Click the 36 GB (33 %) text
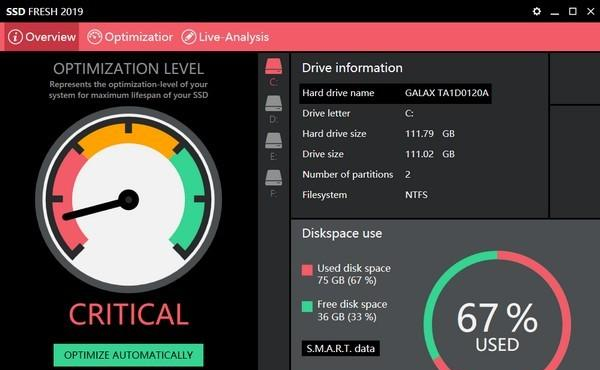Viewport: 600px width, 370px height. [347, 317]
